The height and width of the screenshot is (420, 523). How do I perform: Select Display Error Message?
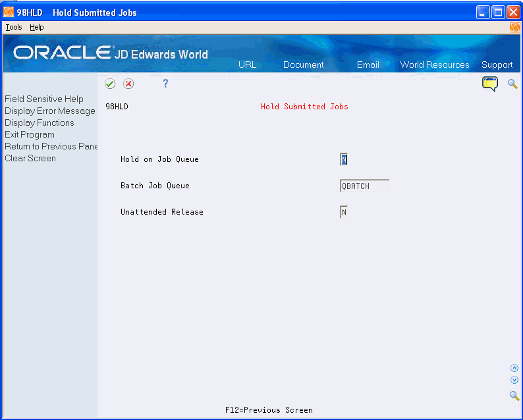tap(50, 111)
